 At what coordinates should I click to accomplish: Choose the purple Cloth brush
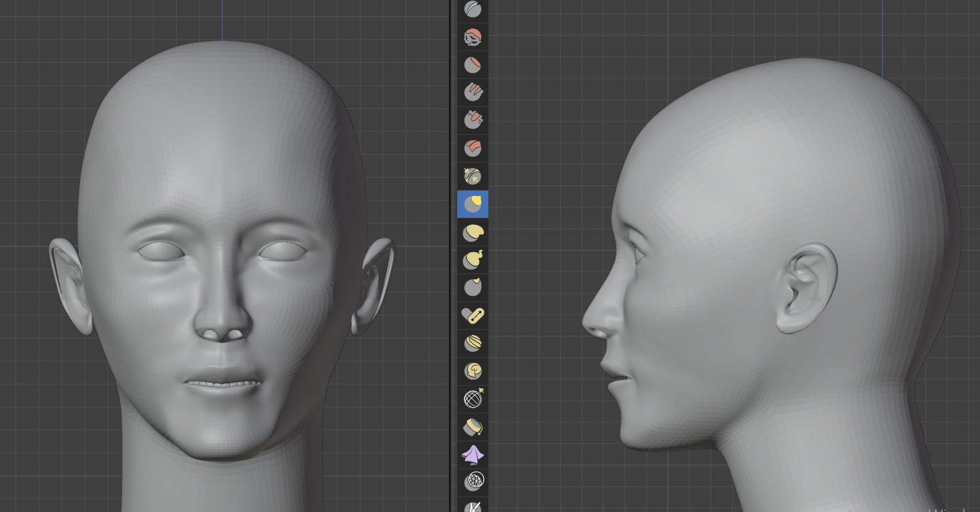coord(473,454)
